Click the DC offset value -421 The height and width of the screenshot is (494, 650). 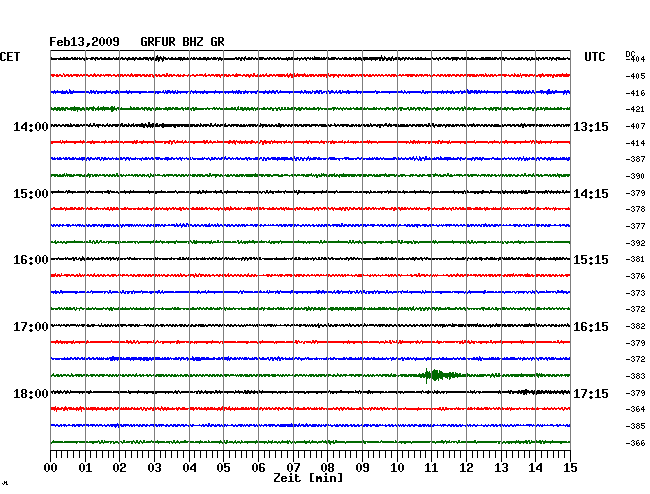(x=635, y=109)
